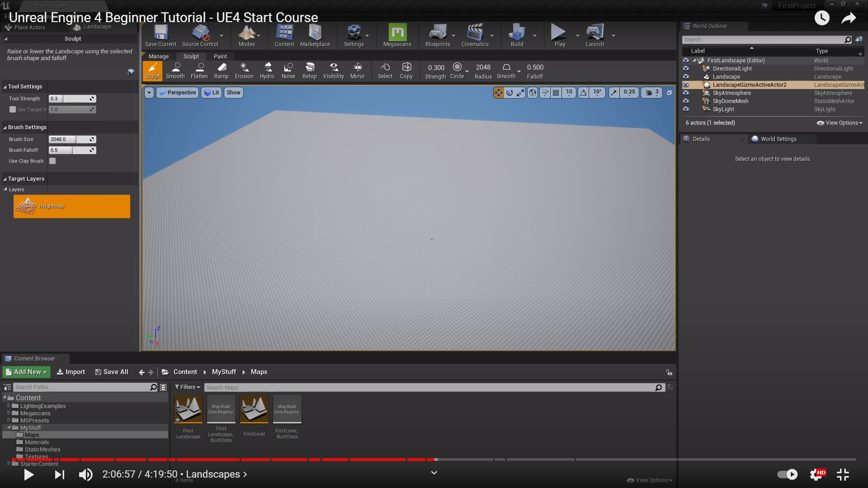This screenshot has height=488, width=868.
Task: Switch to the Paint tab
Action: (220, 56)
